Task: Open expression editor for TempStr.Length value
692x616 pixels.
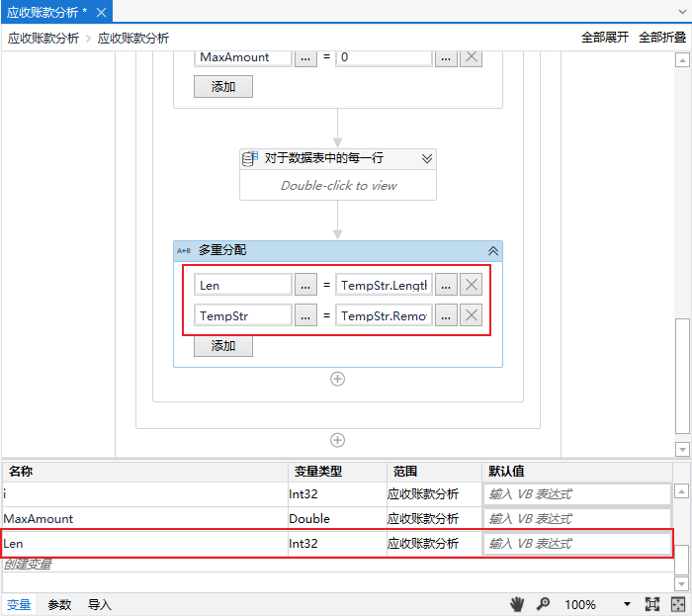Action: pyautogui.click(x=447, y=285)
